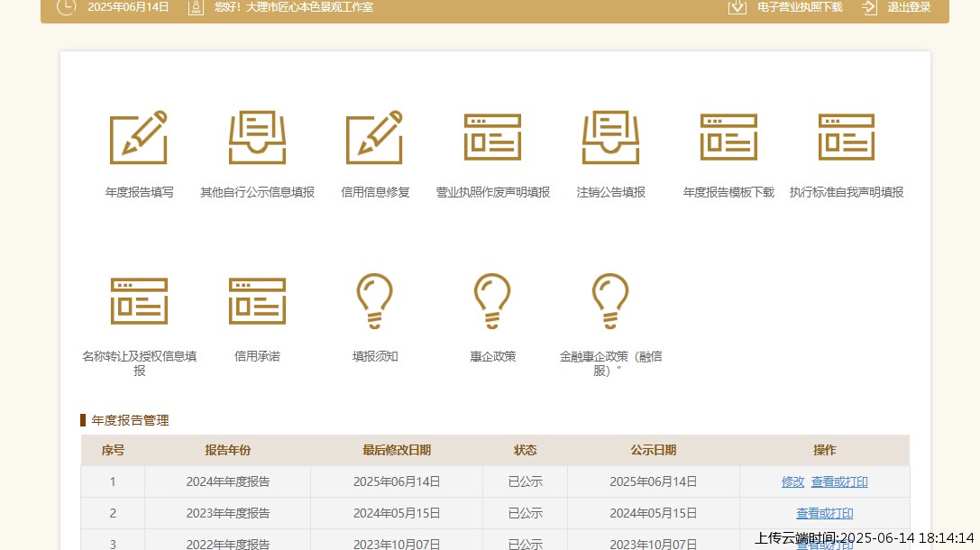
Task: Open 注销公告填报 inbox icon
Action: coord(610,137)
